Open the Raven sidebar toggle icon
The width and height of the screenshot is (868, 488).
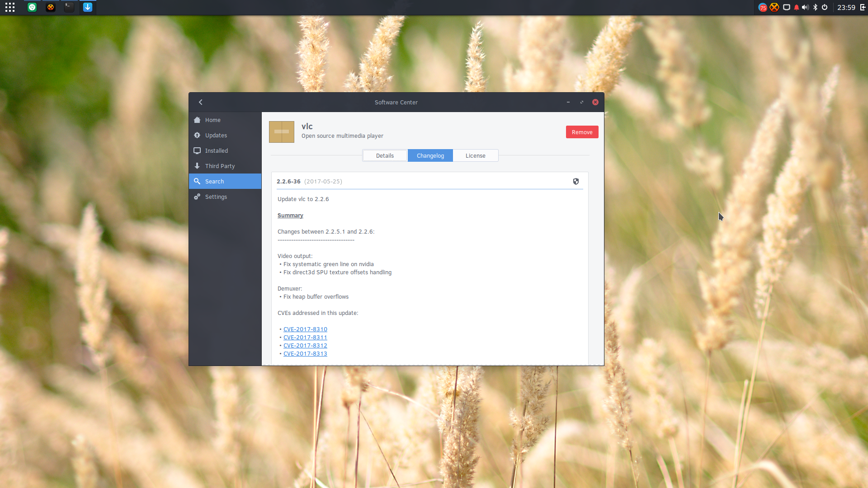point(863,7)
